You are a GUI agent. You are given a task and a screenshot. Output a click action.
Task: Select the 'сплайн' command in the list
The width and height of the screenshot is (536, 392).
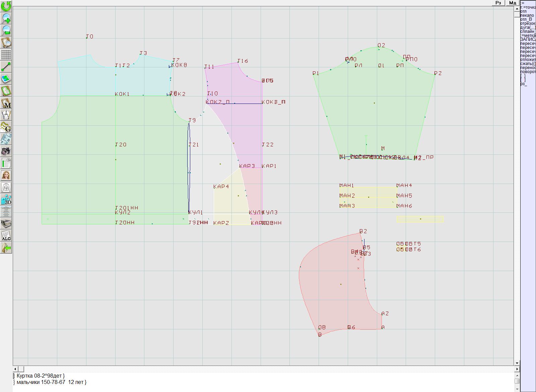527,31
